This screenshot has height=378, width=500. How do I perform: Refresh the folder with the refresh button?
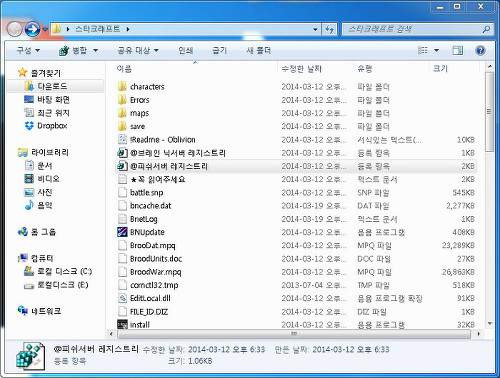point(329,30)
